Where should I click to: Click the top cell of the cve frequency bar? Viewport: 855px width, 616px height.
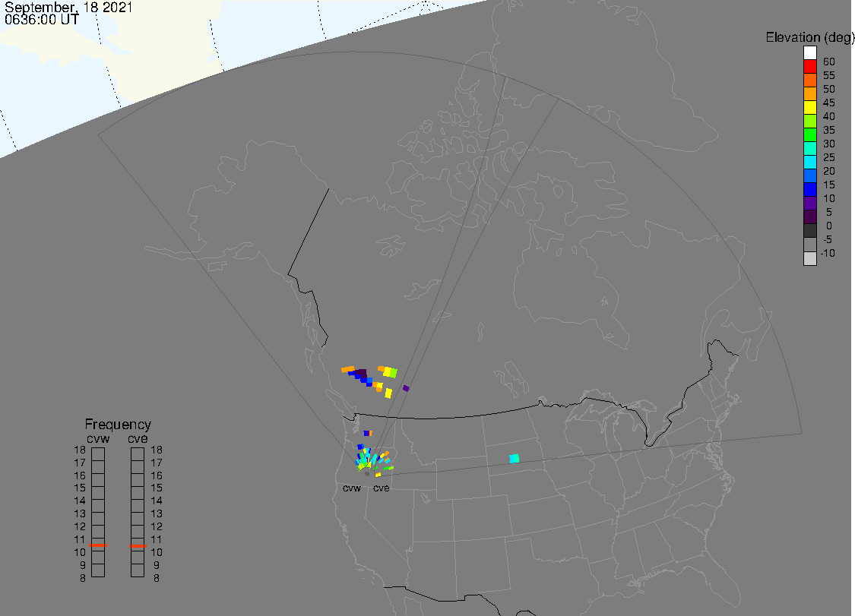coord(138,454)
